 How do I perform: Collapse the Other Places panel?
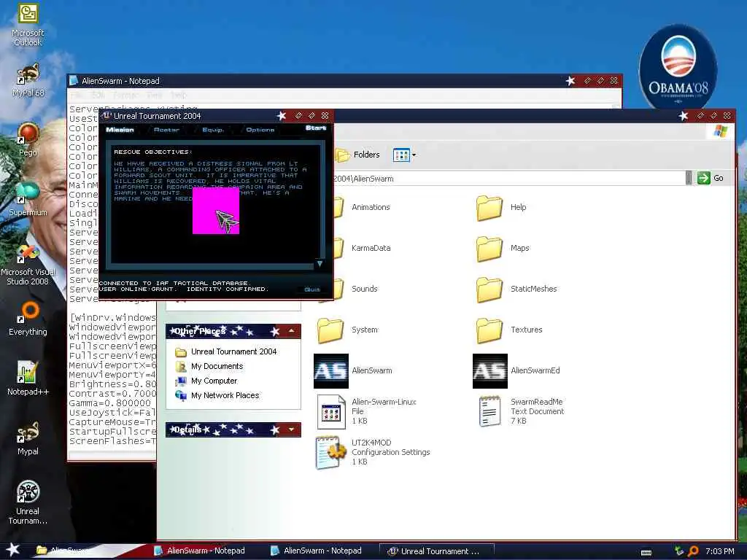(292, 330)
